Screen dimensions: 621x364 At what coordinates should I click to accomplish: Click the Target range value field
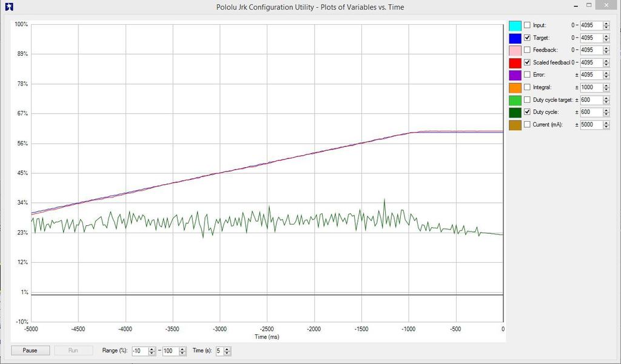[x=591, y=38]
